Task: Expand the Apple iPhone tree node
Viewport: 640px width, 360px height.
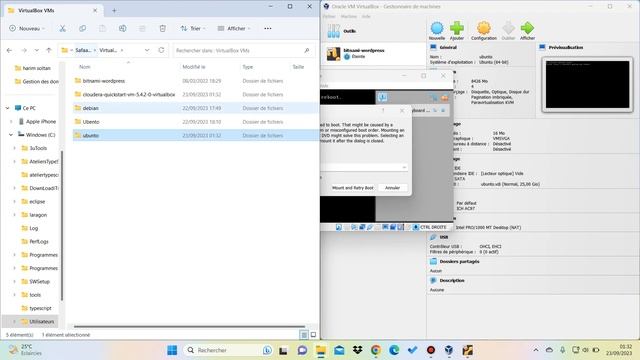Action: coord(11,122)
